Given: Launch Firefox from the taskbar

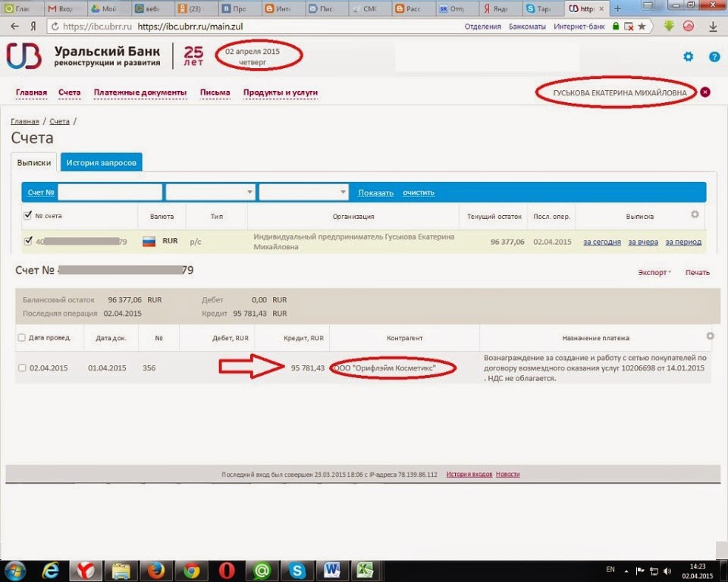Looking at the screenshot, I should pyautogui.click(x=156, y=571).
